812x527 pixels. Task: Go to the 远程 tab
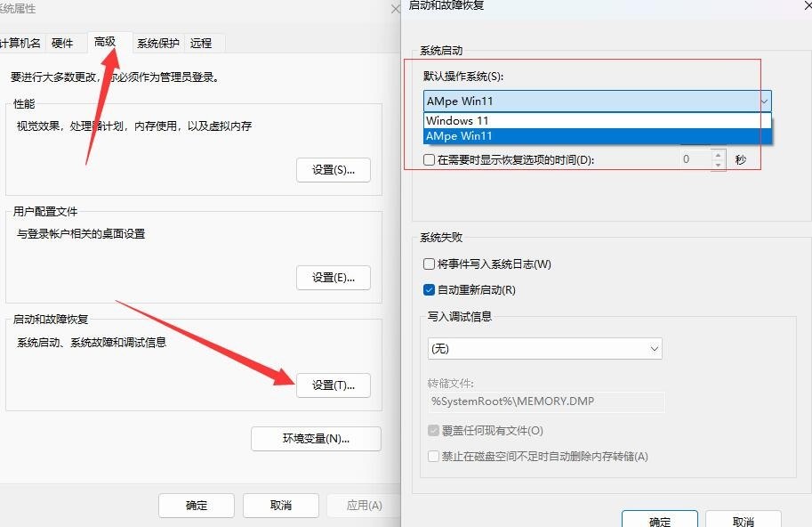click(x=201, y=43)
